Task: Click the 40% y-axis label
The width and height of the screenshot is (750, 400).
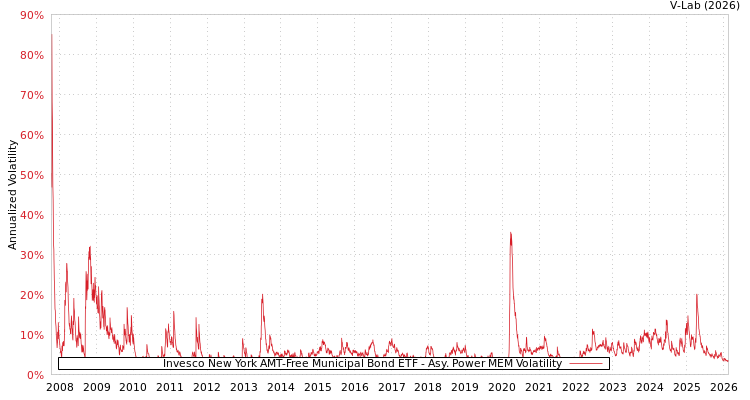Action: point(32,215)
